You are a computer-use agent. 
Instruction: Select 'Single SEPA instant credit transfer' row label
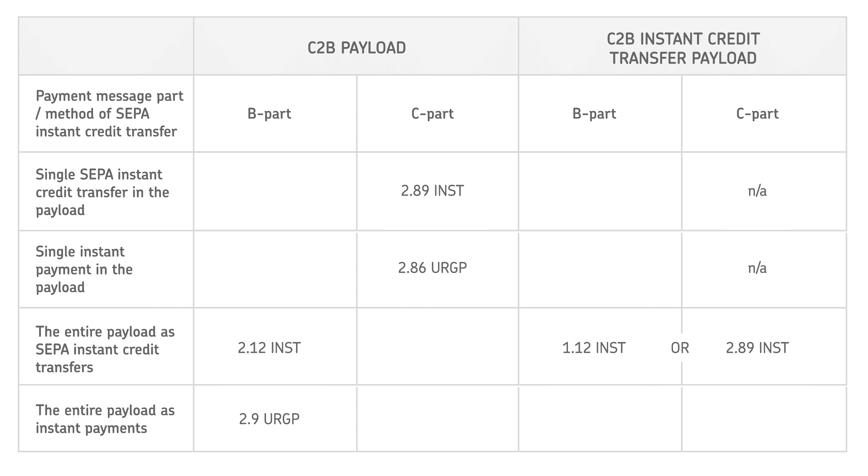(x=102, y=192)
